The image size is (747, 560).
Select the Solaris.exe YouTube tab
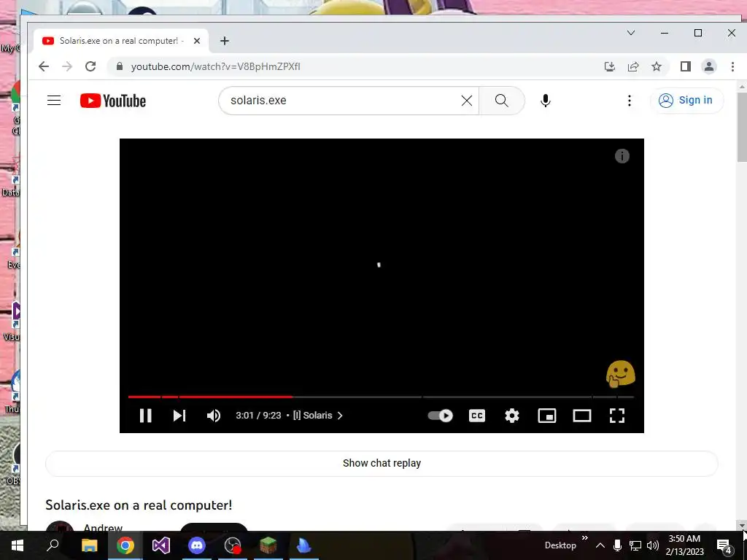pos(120,41)
